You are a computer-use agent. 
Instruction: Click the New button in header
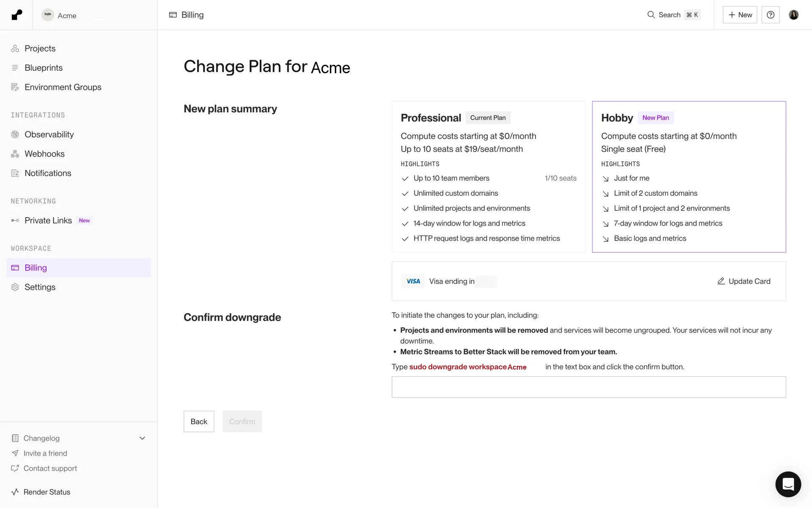[x=740, y=15]
